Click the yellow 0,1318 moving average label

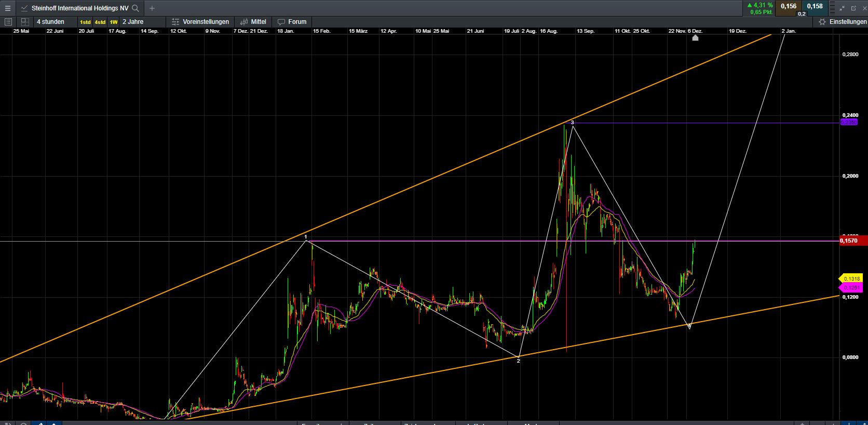[x=852, y=279]
